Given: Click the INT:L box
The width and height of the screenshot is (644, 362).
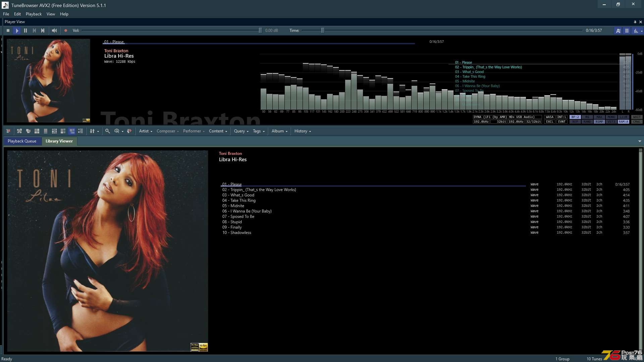Looking at the screenshot, I should click(562, 117).
